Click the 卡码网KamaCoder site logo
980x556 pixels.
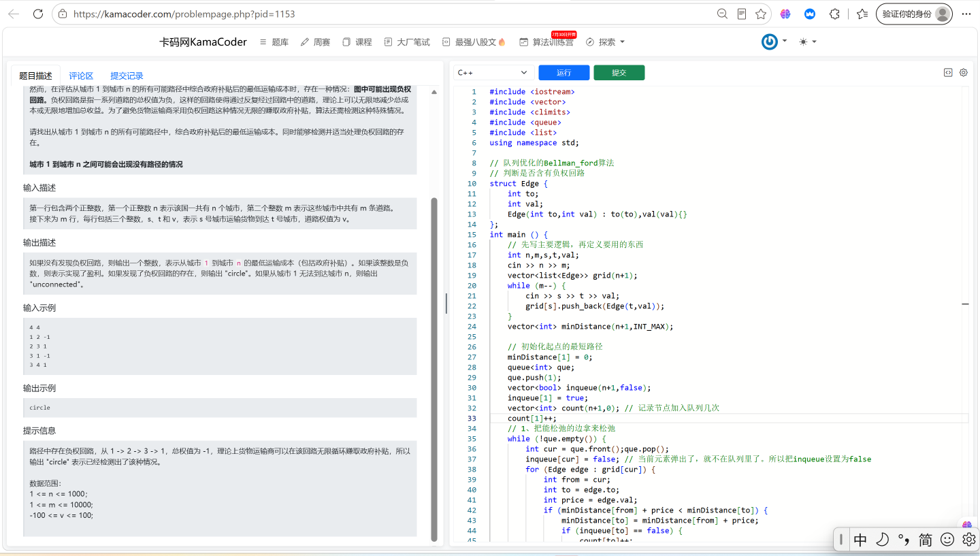tap(203, 42)
